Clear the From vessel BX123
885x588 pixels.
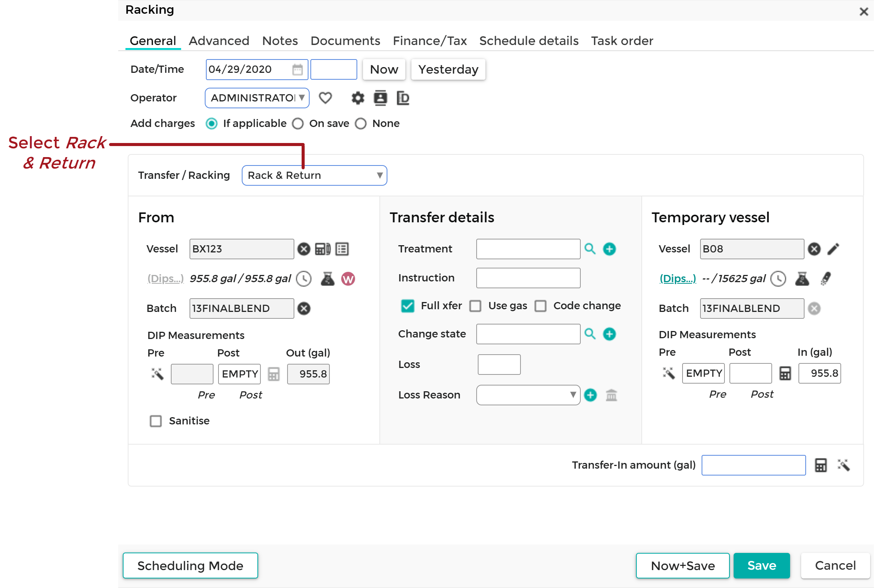tap(304, 249)
